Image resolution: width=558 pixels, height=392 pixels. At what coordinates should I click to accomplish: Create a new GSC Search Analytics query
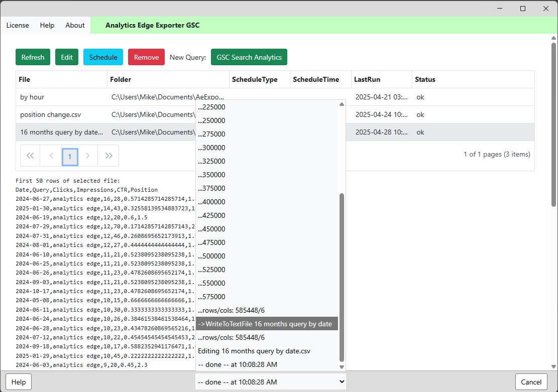point(249,57)
